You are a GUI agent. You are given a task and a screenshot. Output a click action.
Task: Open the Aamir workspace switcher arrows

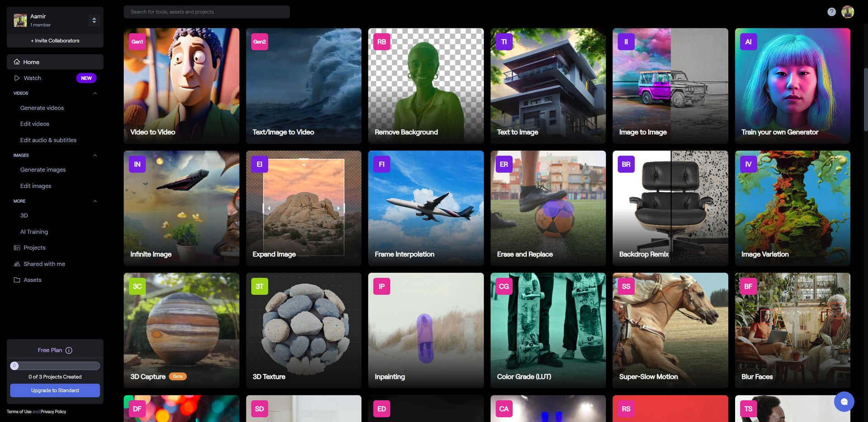tap(94, 20)
